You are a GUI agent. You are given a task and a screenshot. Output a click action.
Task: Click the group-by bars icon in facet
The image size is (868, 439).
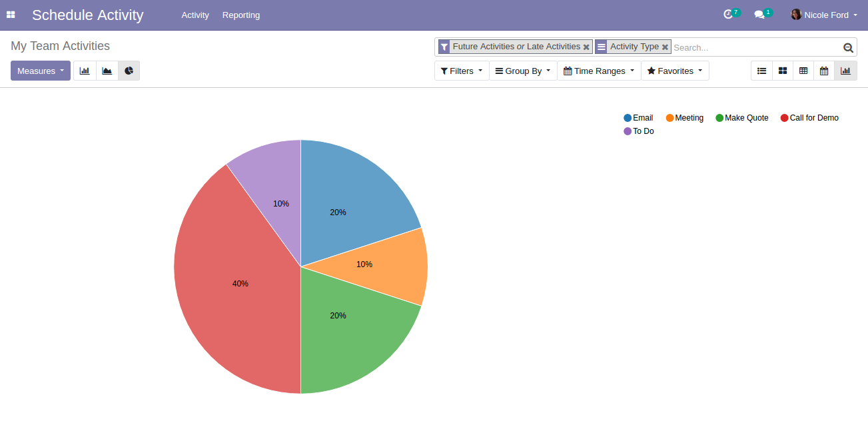pyautogui.click(x=601, y=47)
